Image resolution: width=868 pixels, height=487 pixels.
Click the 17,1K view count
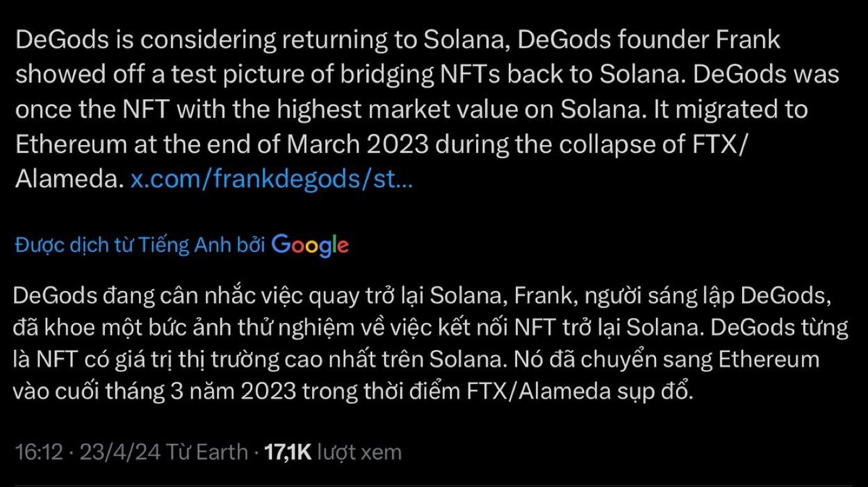[x=288, y=452]
